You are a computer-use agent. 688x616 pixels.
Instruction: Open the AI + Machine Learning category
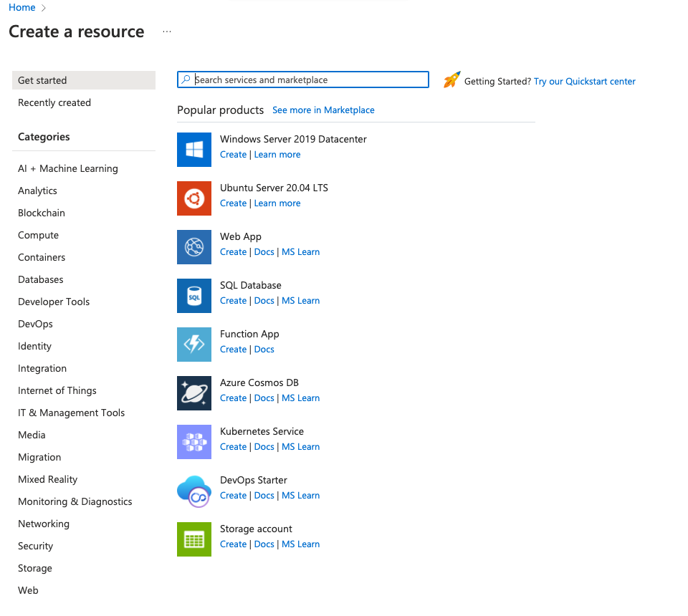coord(68,168)
